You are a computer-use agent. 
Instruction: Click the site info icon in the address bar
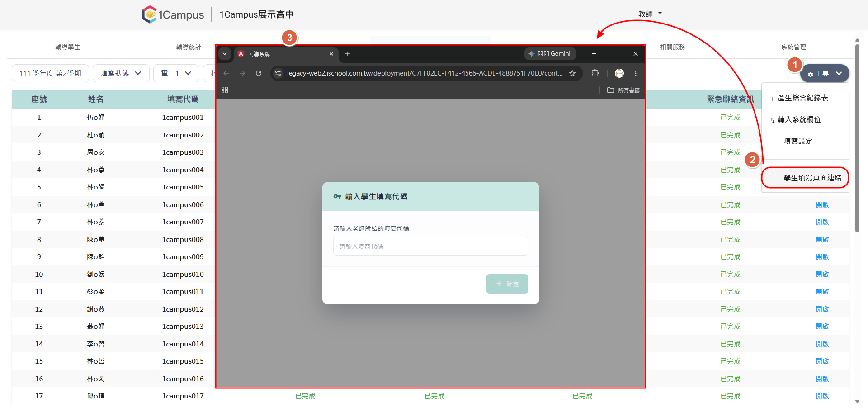[278, 73]
